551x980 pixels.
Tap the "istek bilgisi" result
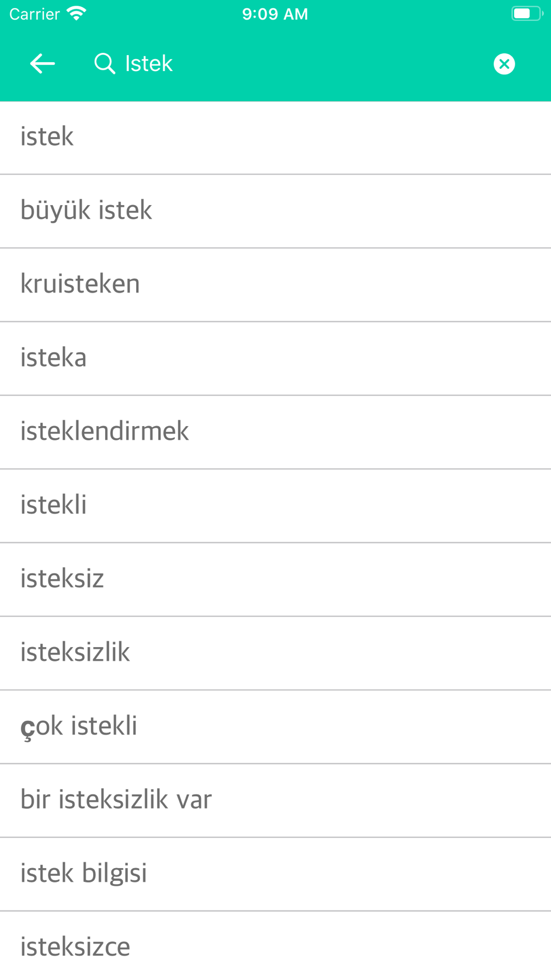tap(275, 874)
